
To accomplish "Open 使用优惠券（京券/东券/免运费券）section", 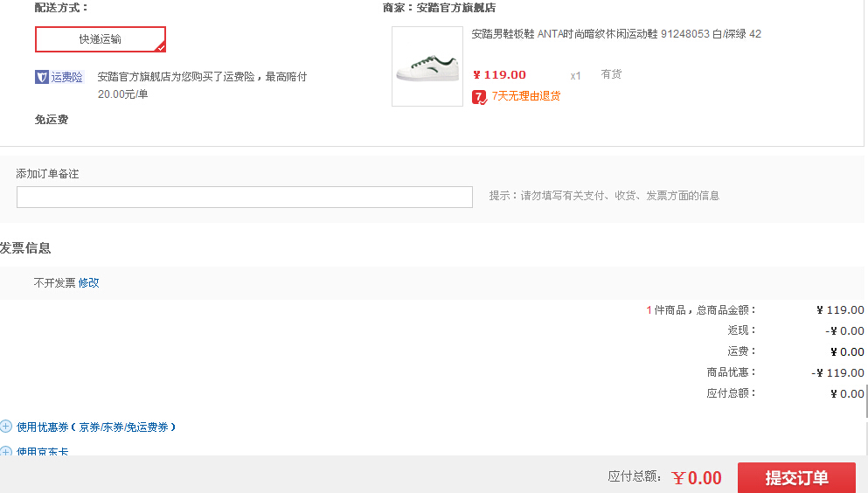I will (96, 427).
